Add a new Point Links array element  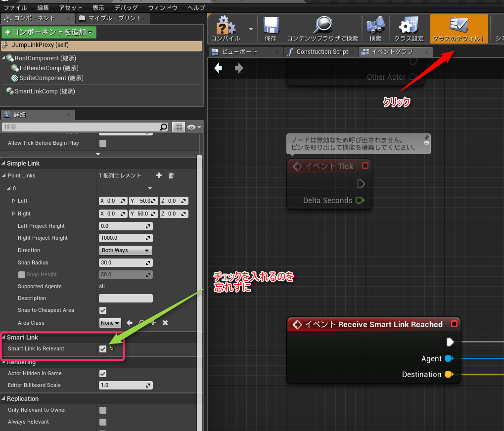[159, 175]
